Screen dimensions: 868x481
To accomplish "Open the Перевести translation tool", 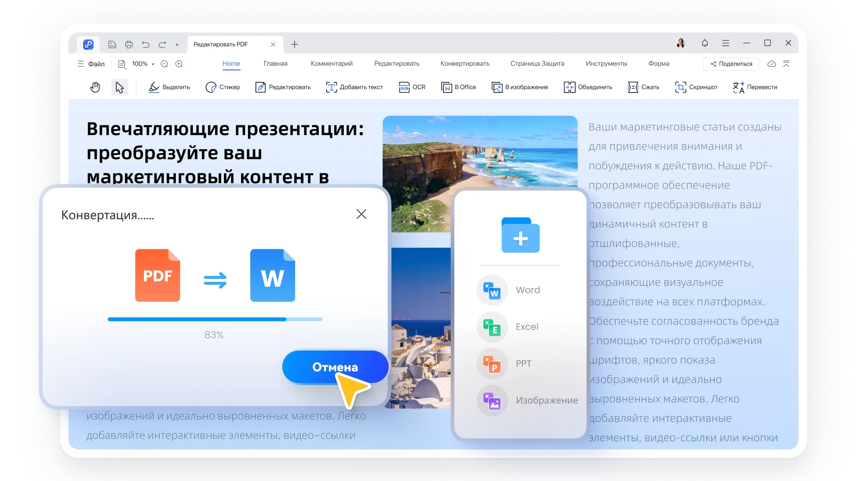I will click(755, 87).
